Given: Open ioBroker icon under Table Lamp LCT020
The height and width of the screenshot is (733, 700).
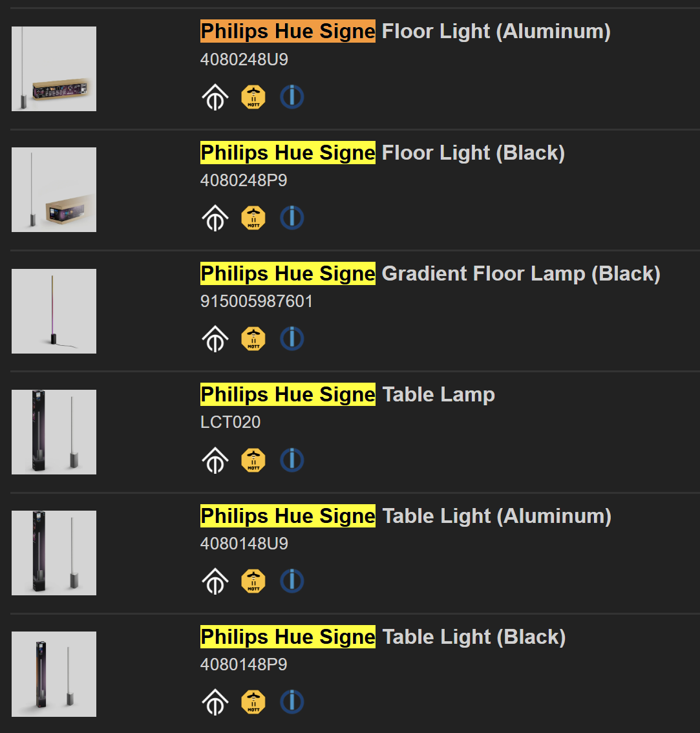Looking at the screenshot, I should pos(292,460).
